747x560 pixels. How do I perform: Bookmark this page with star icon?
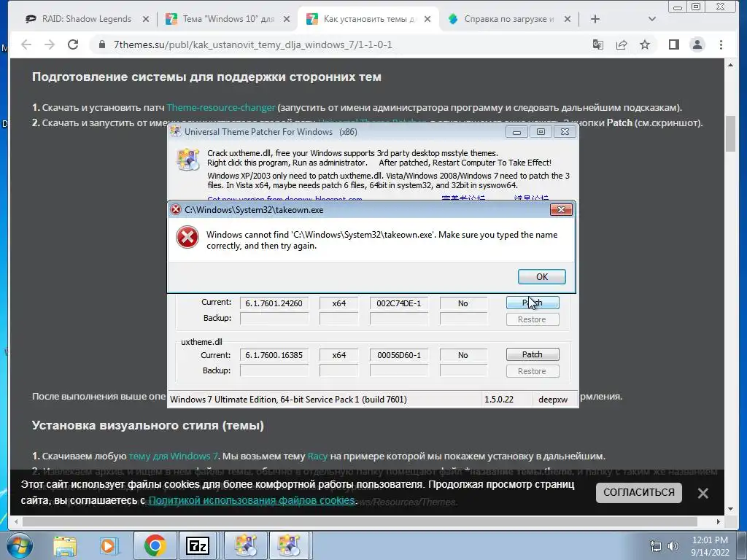tap(645, 44)
